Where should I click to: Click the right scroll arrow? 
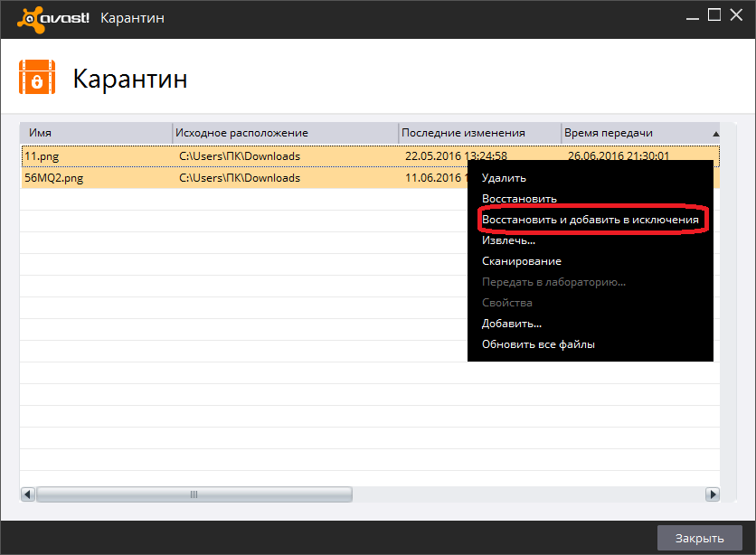[713, 494]
